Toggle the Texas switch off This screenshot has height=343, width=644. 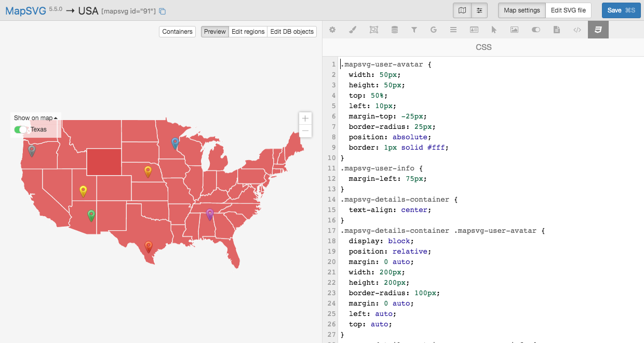pos(21,129)
